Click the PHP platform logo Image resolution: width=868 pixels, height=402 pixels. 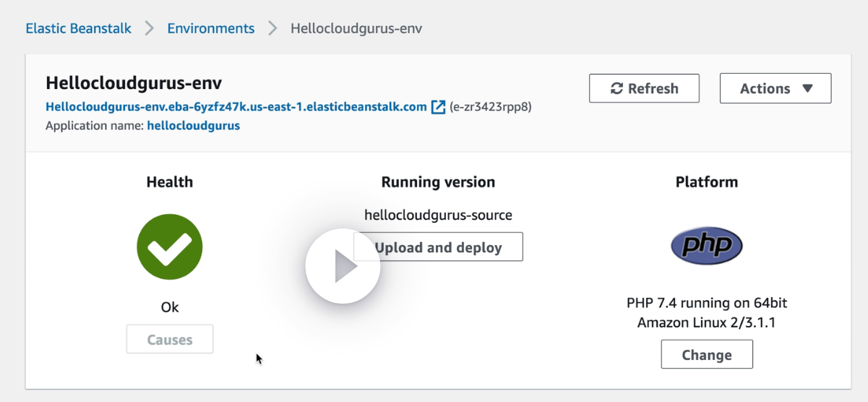point(706,246)
